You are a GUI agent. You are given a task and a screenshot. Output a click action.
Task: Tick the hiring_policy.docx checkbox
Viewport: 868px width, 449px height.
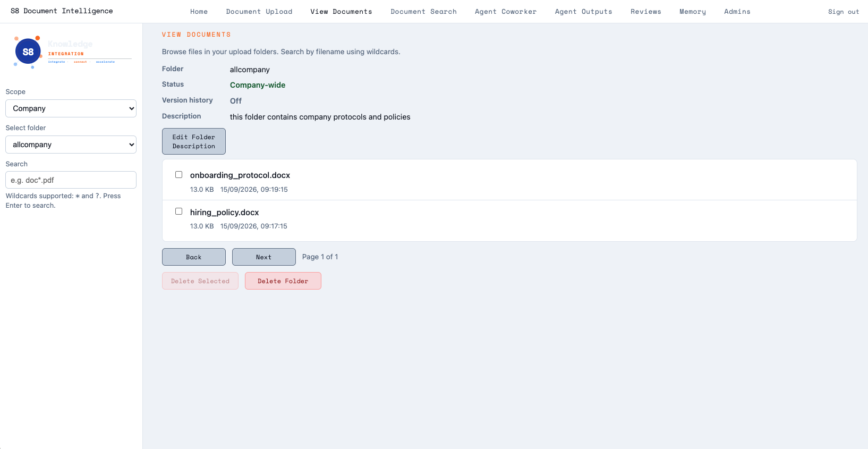pyautogui.click(x=179, y=211)
